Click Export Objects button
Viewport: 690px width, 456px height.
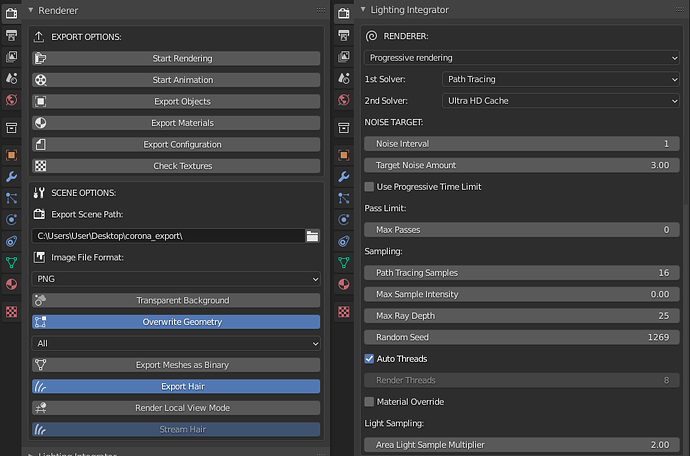click(x=176, y=102)
